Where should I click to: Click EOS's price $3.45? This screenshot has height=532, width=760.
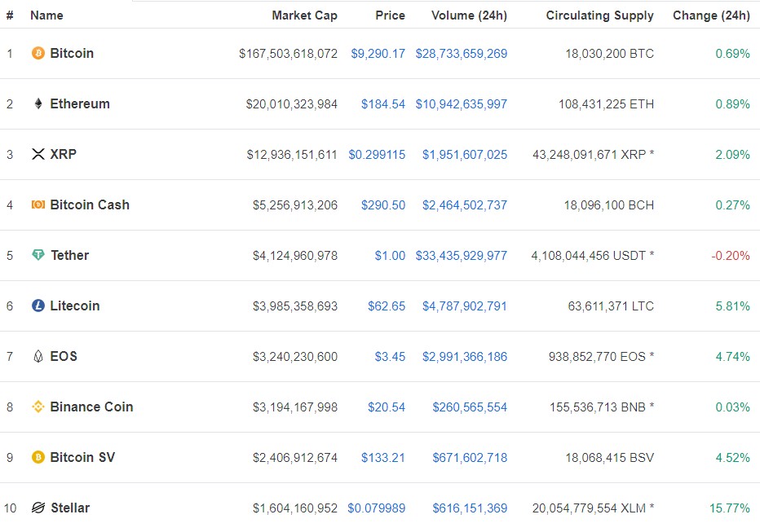[x=390, y=357]
